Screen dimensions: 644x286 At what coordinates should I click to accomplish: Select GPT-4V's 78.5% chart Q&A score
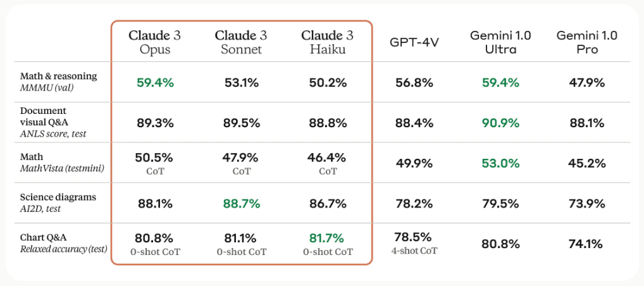tap(414, 237)
